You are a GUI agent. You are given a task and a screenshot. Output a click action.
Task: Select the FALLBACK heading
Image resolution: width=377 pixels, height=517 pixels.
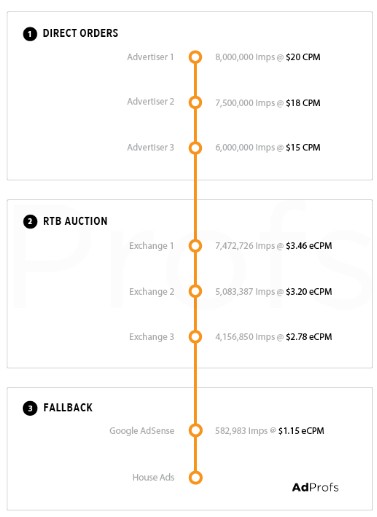[68, 407]
